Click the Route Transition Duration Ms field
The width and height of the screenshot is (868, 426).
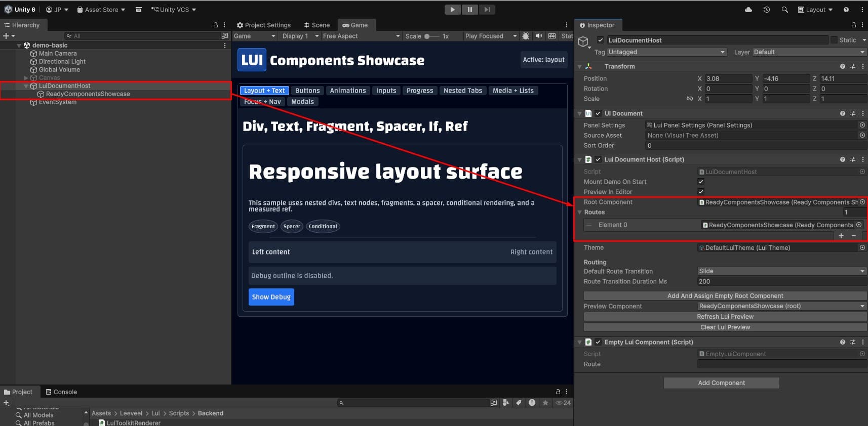782,281
